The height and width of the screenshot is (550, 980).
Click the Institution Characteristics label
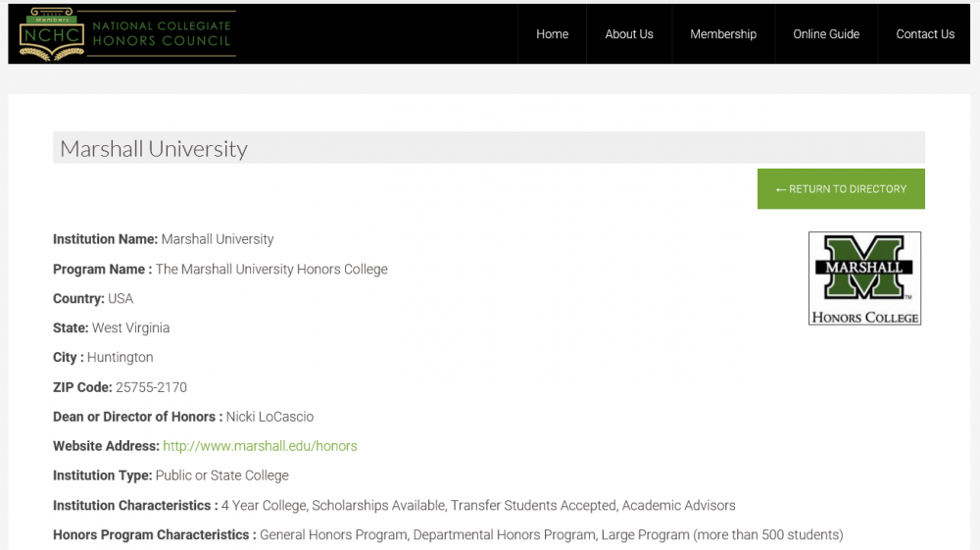pos(135,506)
